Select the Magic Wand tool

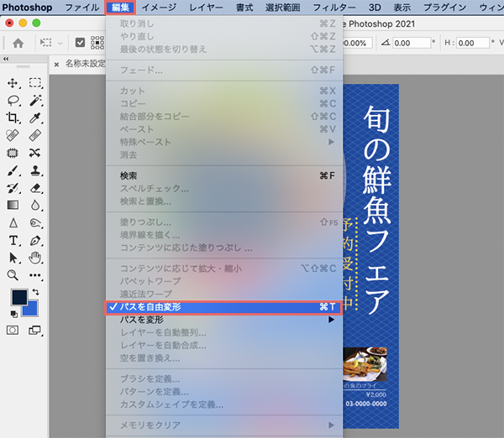(x=35, y=101)
